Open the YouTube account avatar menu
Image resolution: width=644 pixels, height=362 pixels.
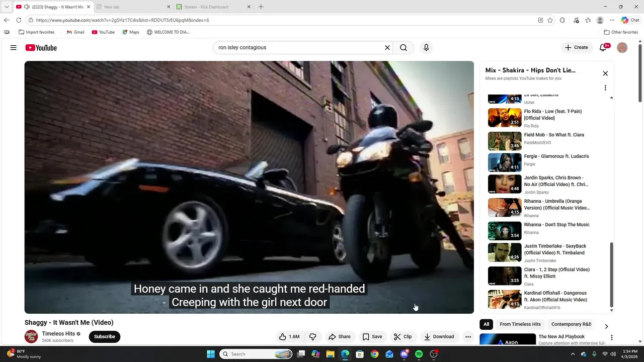point(622,48)
